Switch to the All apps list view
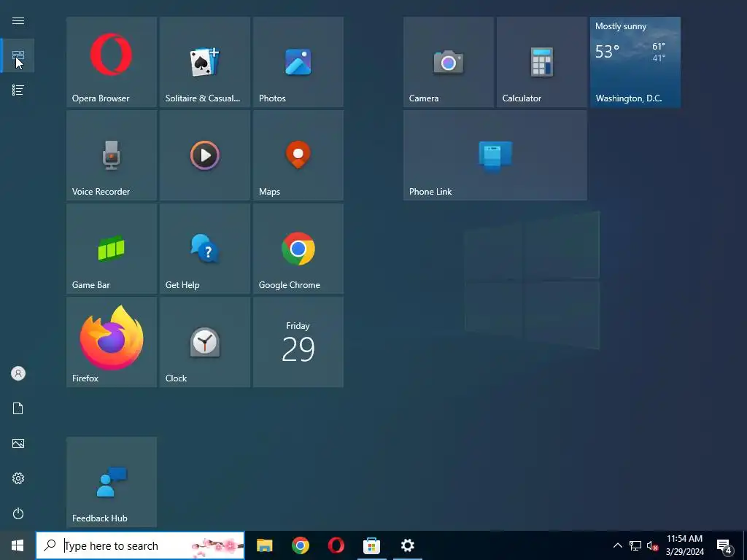The height and width of the screenshot is (560, 747). click(18, 90)
